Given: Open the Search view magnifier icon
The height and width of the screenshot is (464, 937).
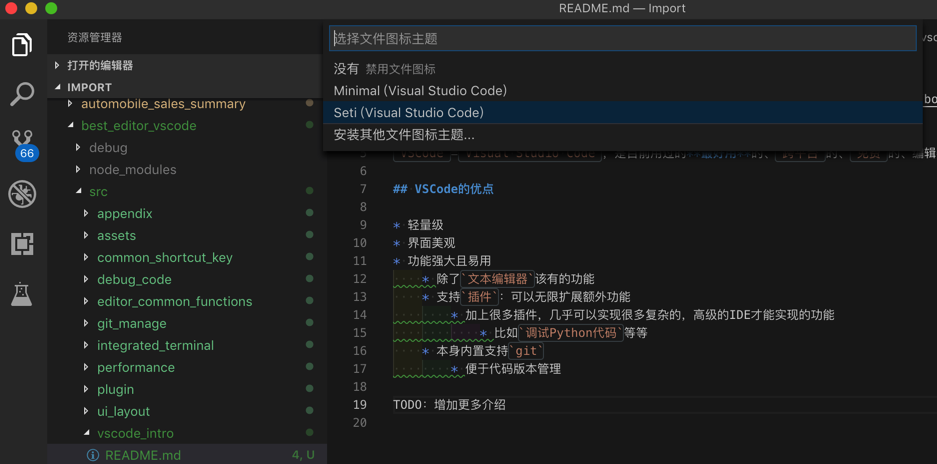Looking at the screenshot, I should coord(22,94).
